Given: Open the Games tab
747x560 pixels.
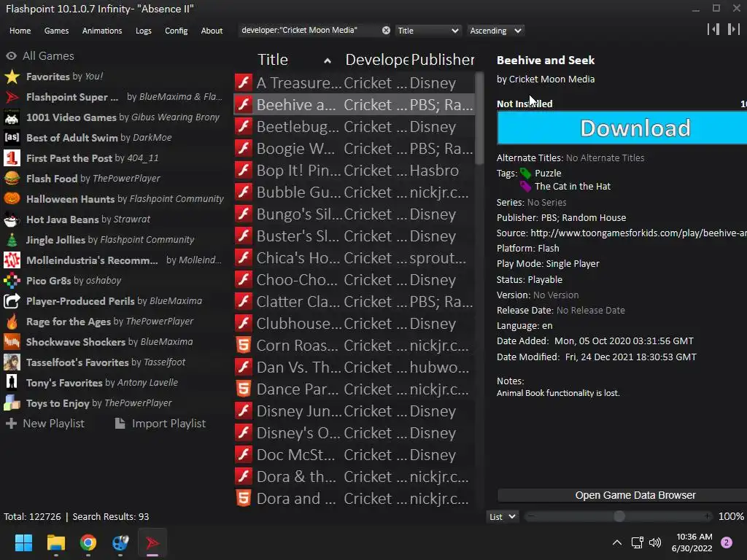Looking at the screenshot, I should point(56,31).
